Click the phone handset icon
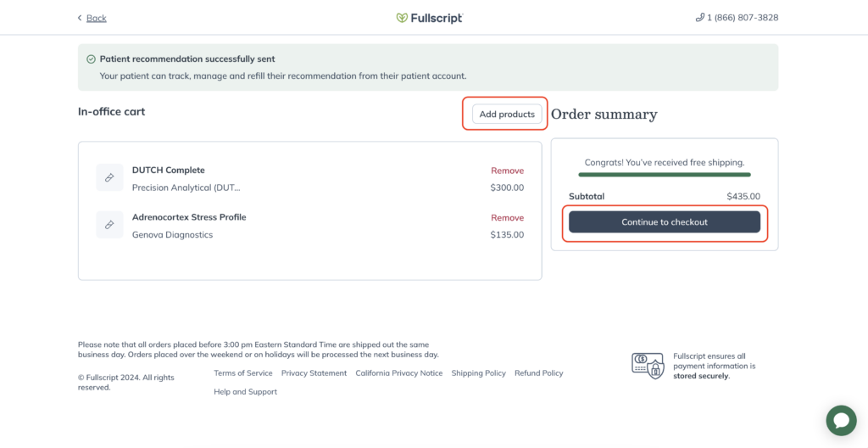868x448 pixels. click(699, 18)
